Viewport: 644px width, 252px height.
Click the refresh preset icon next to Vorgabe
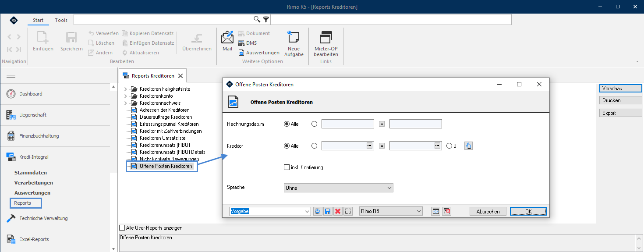(318, 211)
